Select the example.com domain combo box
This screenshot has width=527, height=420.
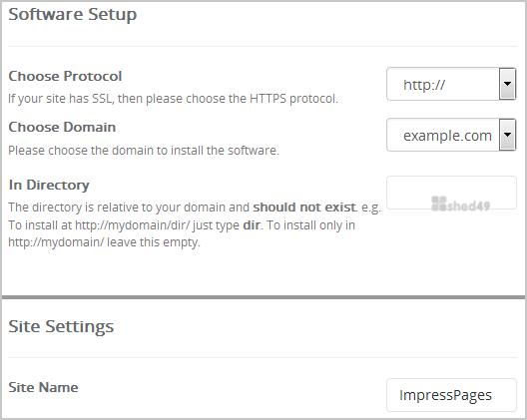click(x=451, y=135)
